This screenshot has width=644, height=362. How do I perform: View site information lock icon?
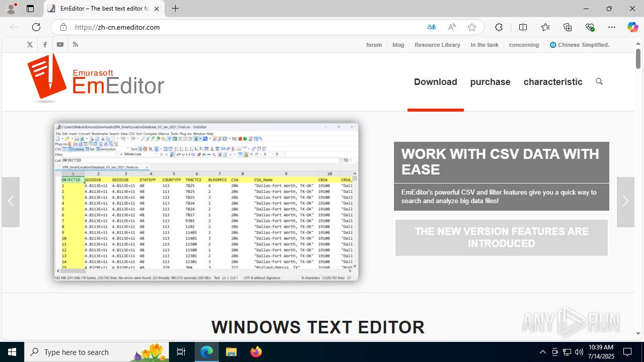click(x=63, y=27)
